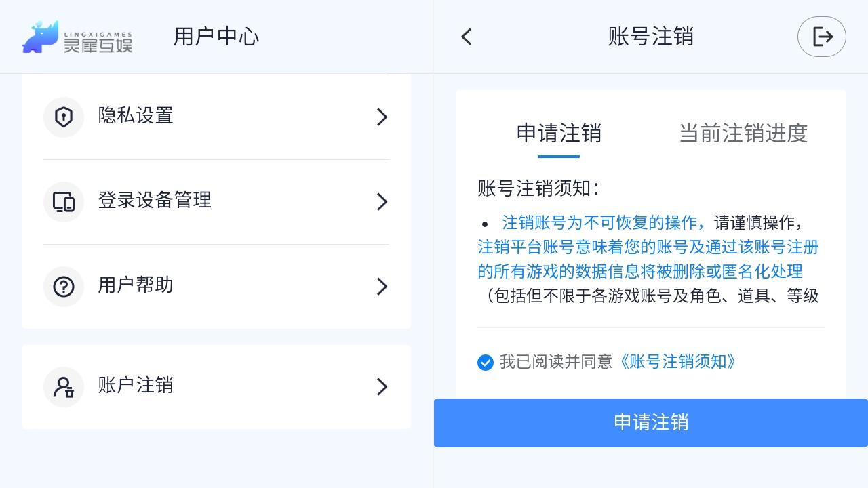Select the 申请注销 tab
The width and height of the screenshot is (868, 488).
[559, 134]
